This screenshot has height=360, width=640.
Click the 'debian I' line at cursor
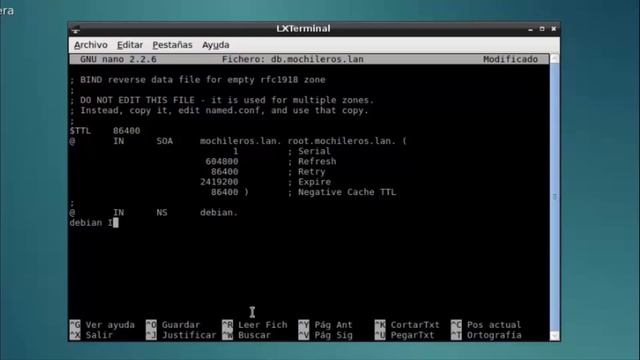[94, 222]
